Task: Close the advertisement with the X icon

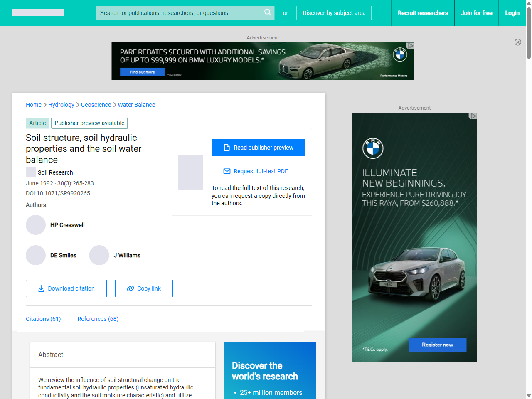Action: tap(517, 42)
